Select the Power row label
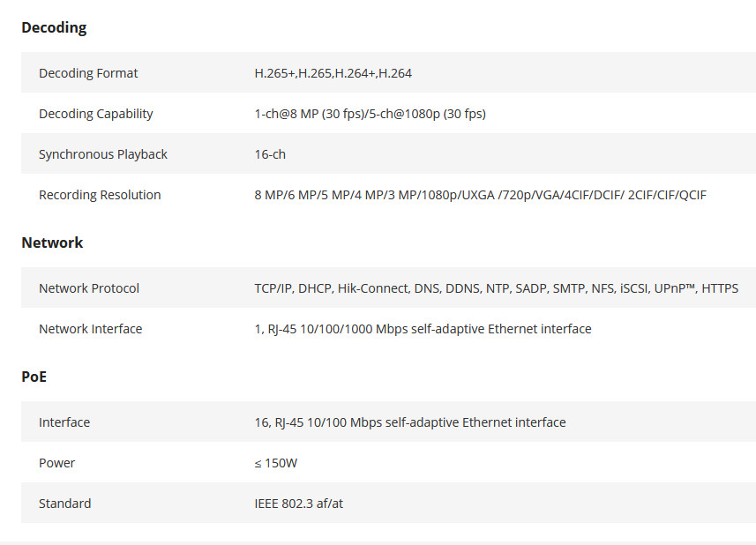This screenshot has width=756, height=545. 56,463
